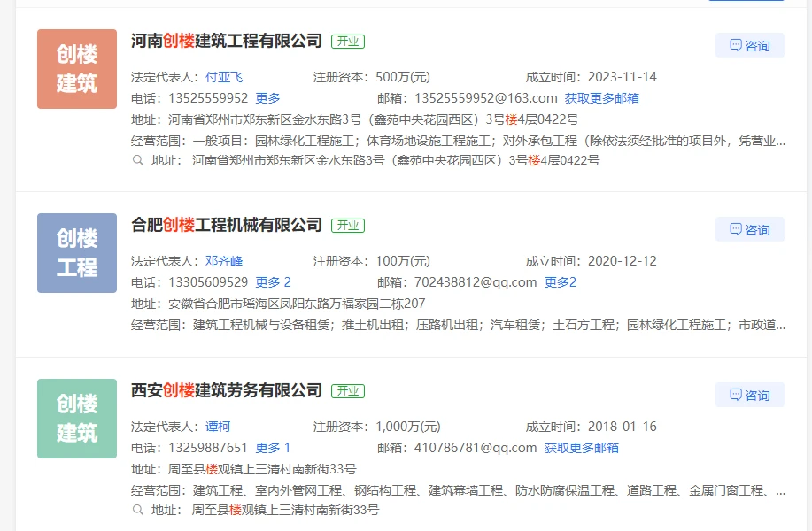
Task: View legal representative 付亚飞 profile
Action: point(224,77)
